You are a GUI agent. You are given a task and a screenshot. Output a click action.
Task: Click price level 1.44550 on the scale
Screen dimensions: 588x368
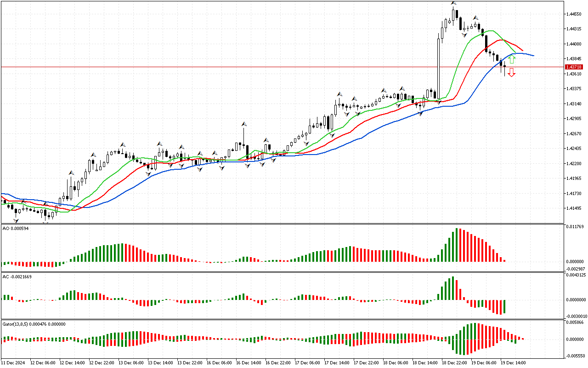pyautogui.click(x=575, y=14)
